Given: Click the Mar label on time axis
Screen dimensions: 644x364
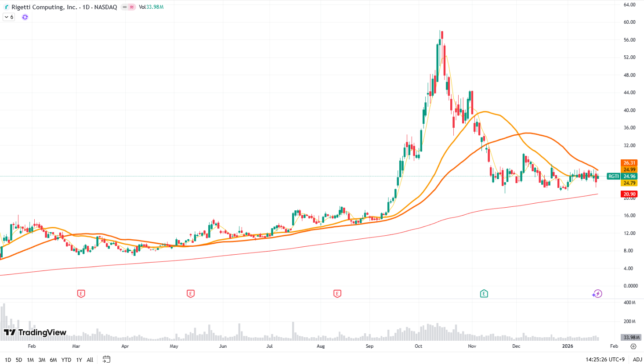Looking at the screenshot, I should (76, 346).
